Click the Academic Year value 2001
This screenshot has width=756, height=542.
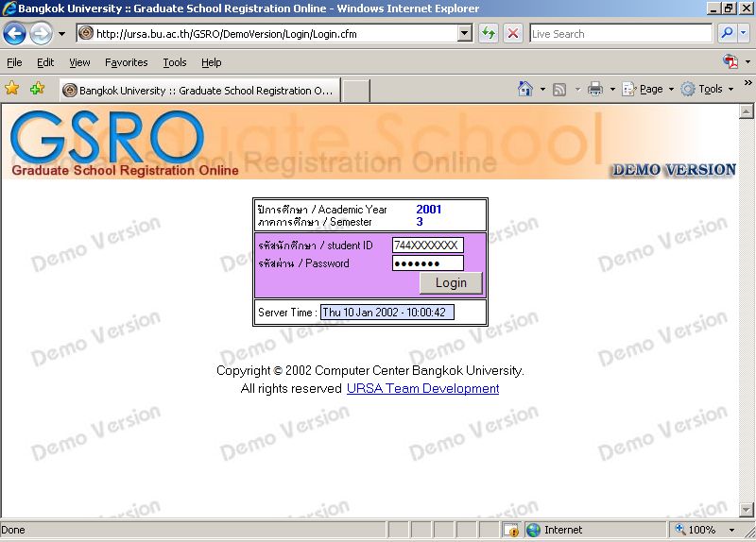tap(429, 209)
